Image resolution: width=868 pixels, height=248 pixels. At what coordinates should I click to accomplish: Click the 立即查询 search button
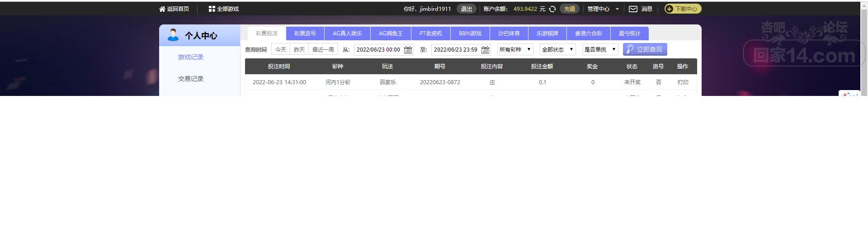click(x=645, y=49)
